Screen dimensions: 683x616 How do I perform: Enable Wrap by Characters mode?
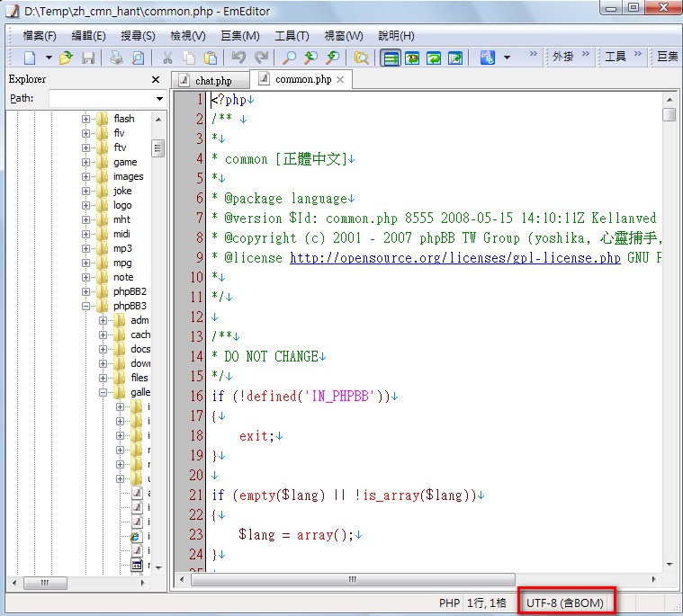412,58
